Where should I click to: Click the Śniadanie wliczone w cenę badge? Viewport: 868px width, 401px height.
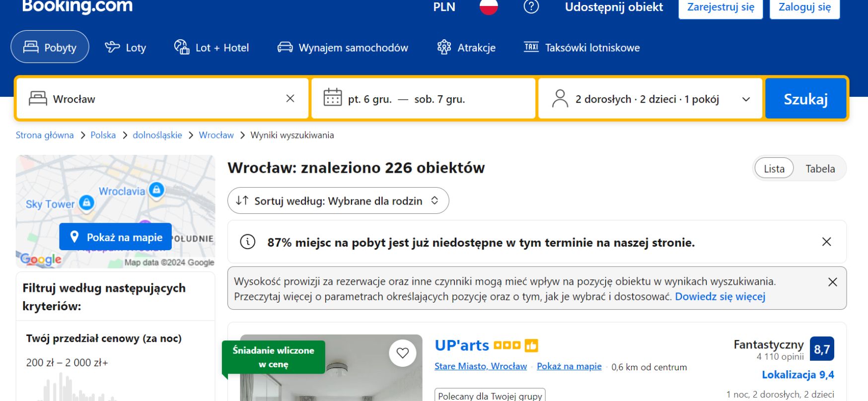tap(274, 357)
